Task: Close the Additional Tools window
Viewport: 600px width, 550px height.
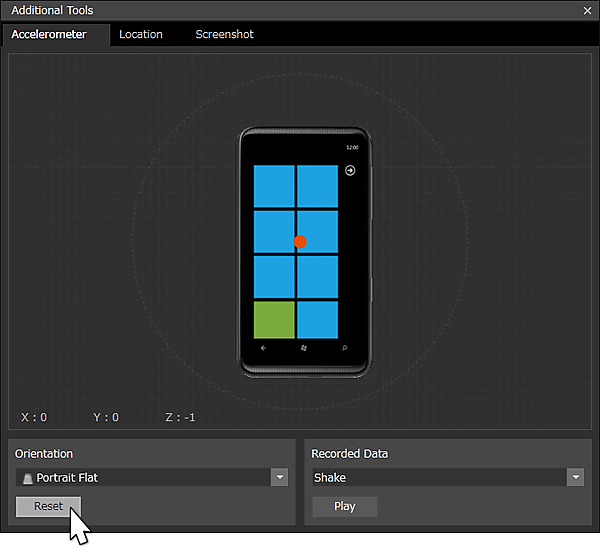Action: [x=587, y=10]
